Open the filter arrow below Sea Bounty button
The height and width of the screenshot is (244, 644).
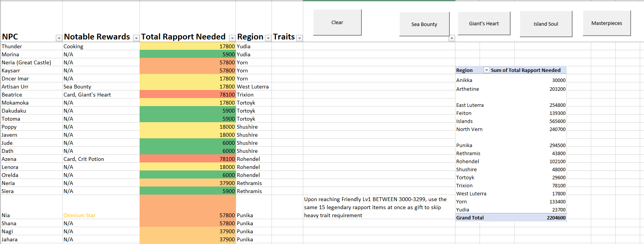coord(452,38)
